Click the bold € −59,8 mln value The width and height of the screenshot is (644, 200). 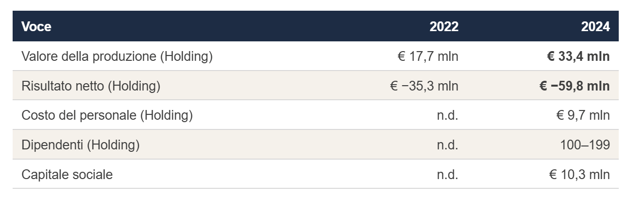click(575, 86)
